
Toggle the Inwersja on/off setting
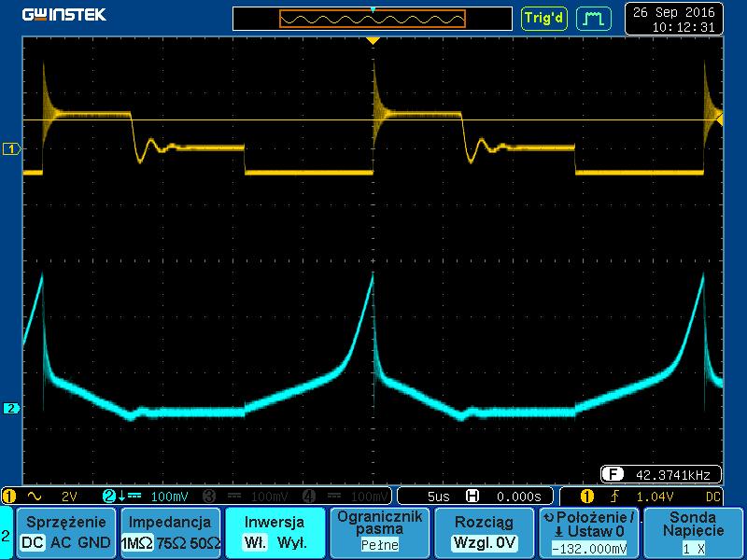click(273, 532)
